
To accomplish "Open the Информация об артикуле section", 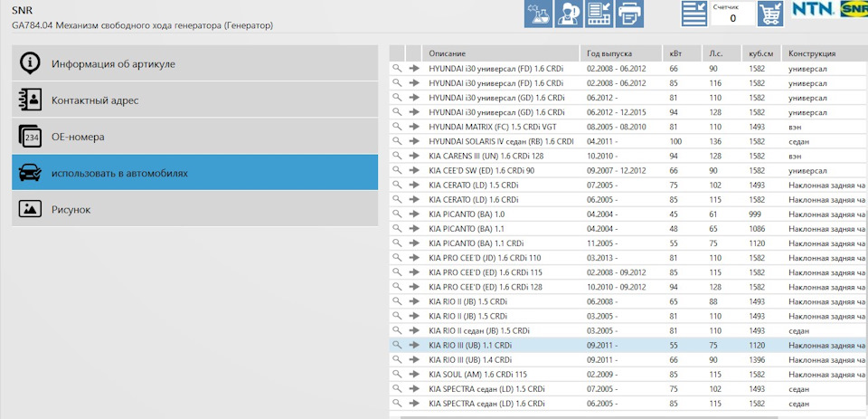I will 194,63.
